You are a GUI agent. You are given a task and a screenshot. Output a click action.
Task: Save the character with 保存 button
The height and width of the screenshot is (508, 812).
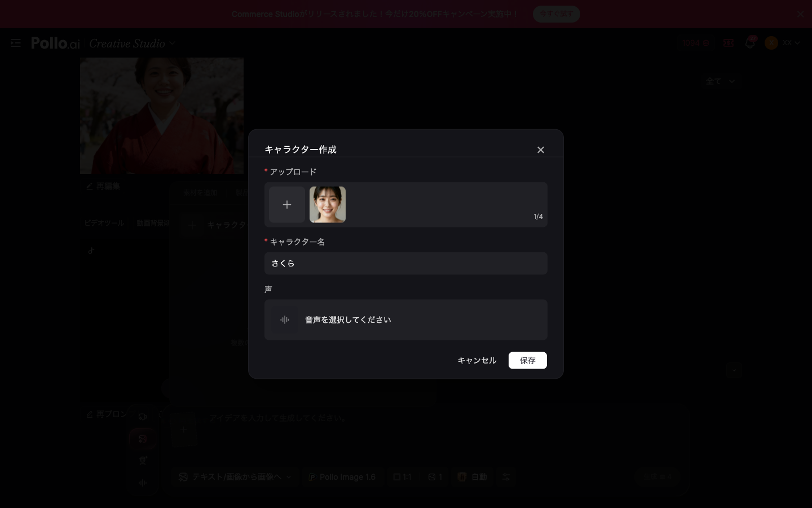[528, 361]
